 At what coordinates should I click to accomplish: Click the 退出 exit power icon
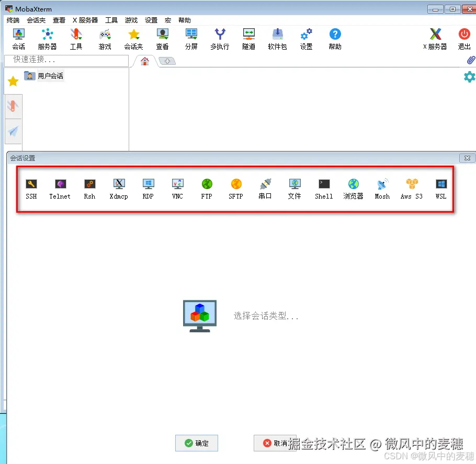(464, 39)
